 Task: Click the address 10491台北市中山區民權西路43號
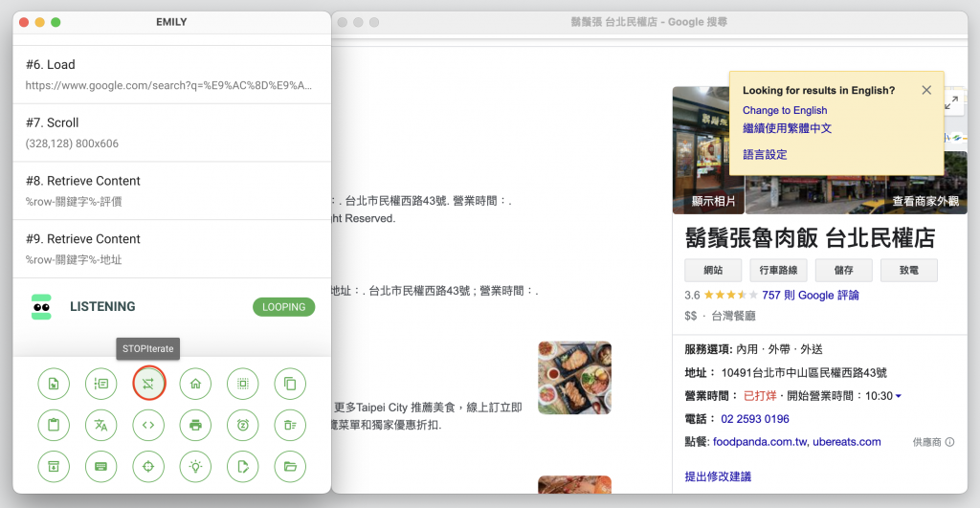tap(804, 372)
